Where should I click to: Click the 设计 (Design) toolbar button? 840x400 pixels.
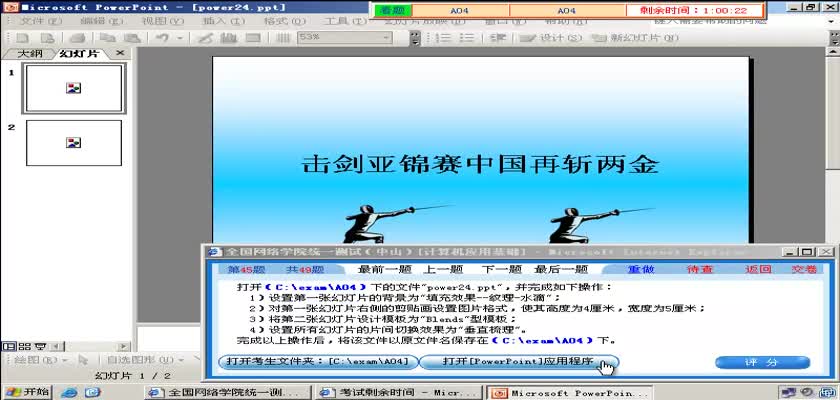pyautogui.click(x=551, y=38)
